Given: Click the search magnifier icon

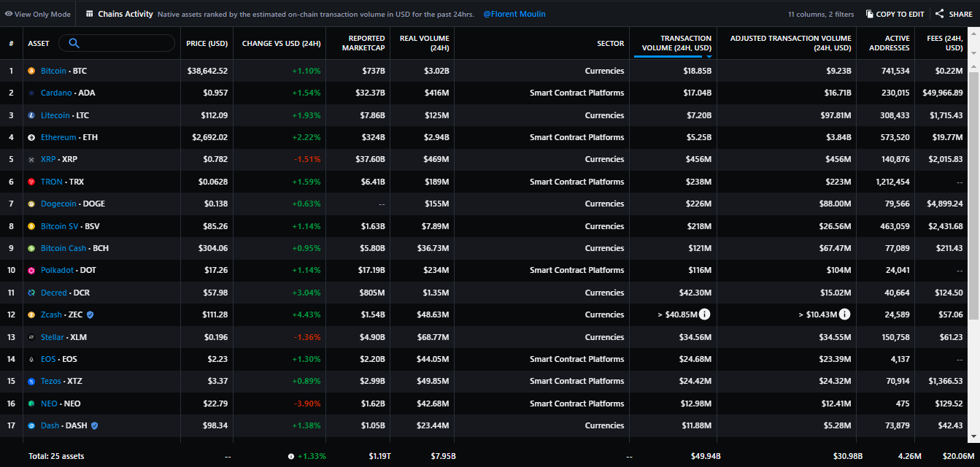Looking at the screenshot, I should [74, 43].
